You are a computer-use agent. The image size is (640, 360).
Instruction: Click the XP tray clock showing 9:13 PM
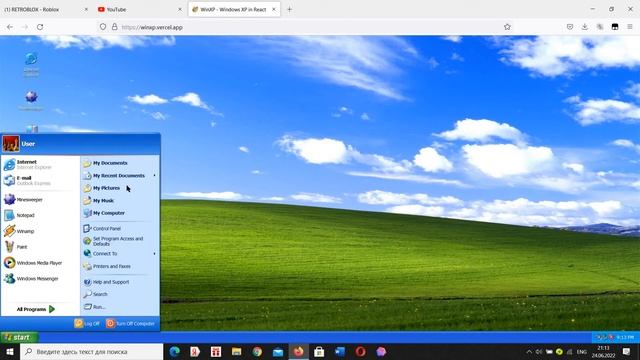[625, 337]
